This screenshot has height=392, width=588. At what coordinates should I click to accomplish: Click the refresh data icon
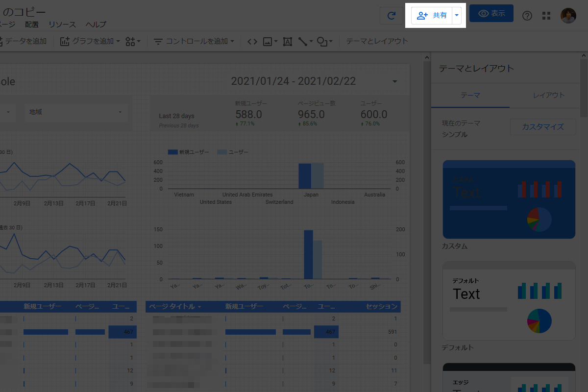(x=392, y=16)
